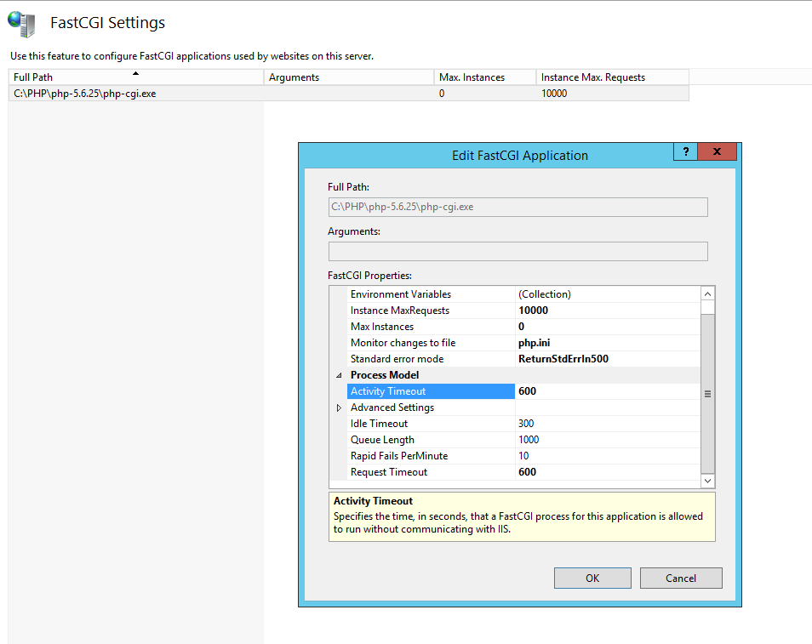The height and width of the screenshot is (644, 812).
Task: Click the Instance Max. Requests column header
Action: pos(612,77)
